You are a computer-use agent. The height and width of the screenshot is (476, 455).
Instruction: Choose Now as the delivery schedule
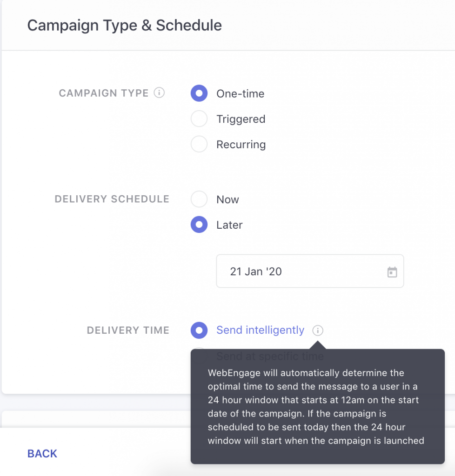[199, 199]
